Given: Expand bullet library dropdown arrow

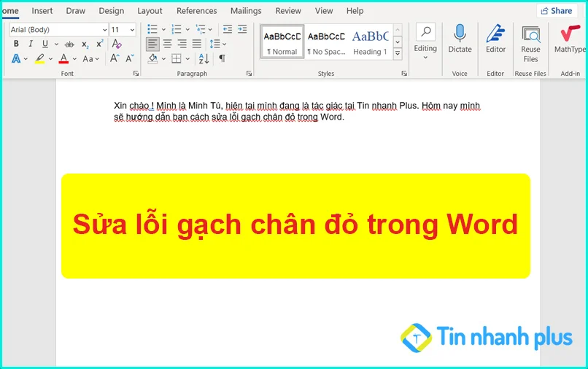Looking at the screenshot, I should coord(163,30).
